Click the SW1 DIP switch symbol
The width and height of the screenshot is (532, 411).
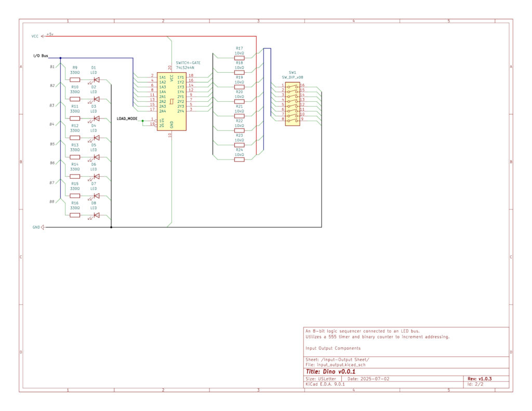292,103
